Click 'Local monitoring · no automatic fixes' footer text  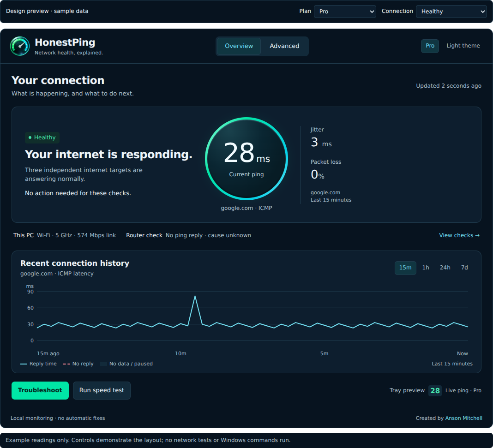pos(58,418)
